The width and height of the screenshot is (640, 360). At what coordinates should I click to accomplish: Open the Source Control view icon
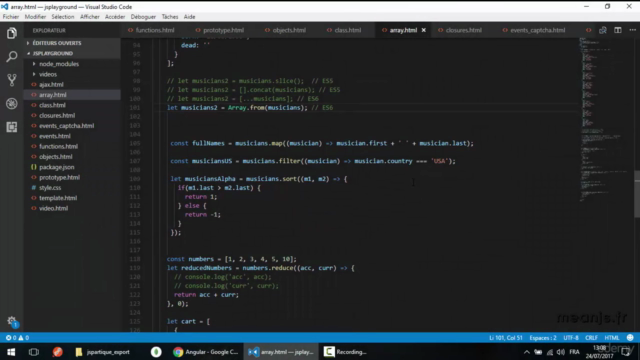coord(11,80)
